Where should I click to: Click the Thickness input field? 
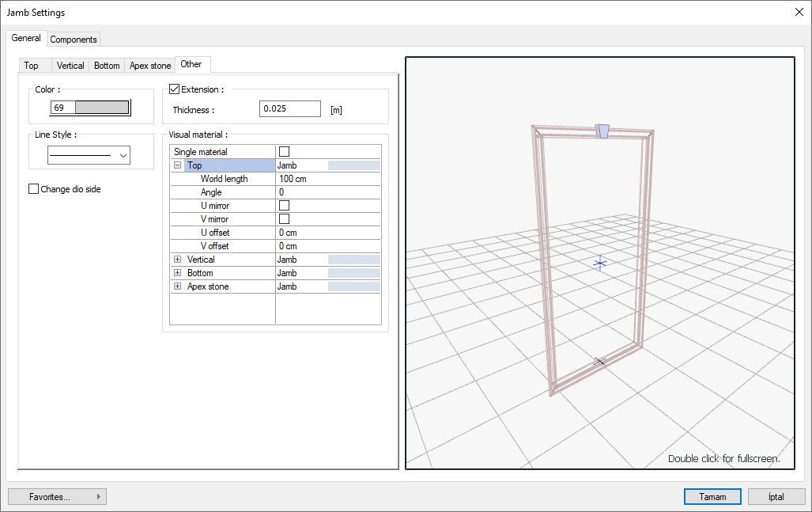[x=289, y=109]
